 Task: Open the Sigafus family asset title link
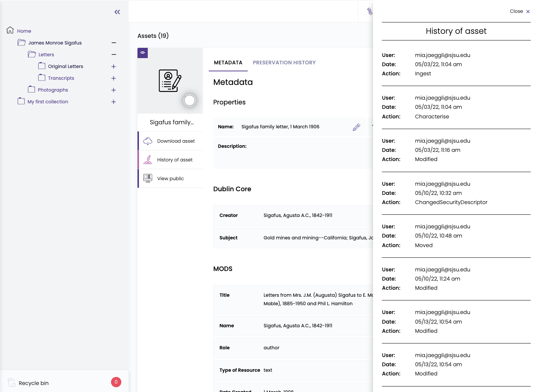click(x=171, y=122)
